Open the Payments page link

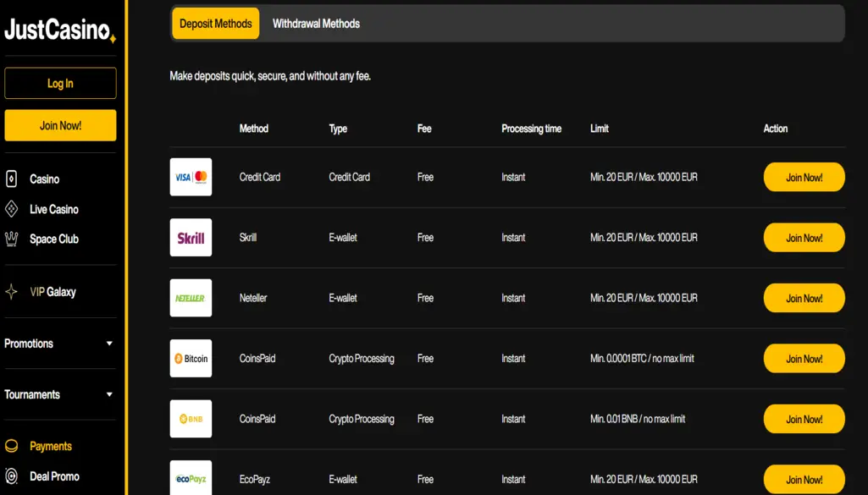[51, 446]
